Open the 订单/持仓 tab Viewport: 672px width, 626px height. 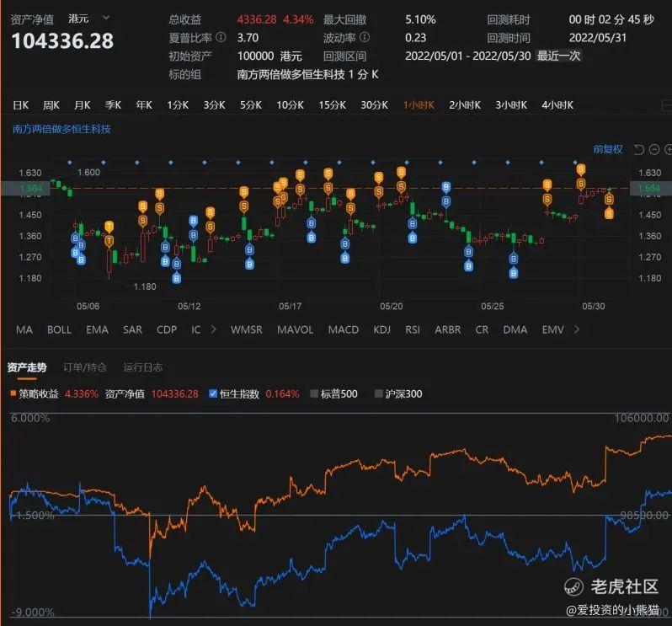coord(85,367)
